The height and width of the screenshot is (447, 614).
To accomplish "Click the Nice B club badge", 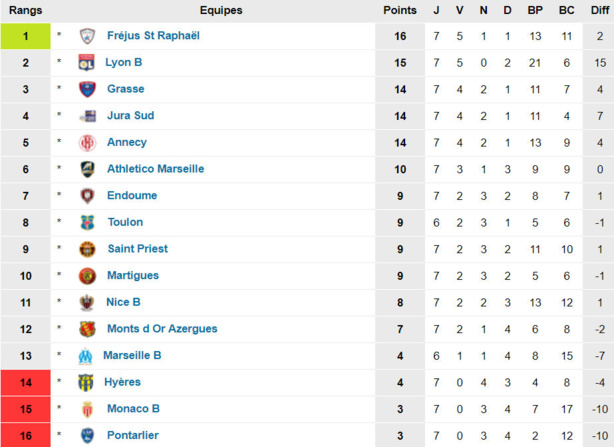I will coord(88,302).
